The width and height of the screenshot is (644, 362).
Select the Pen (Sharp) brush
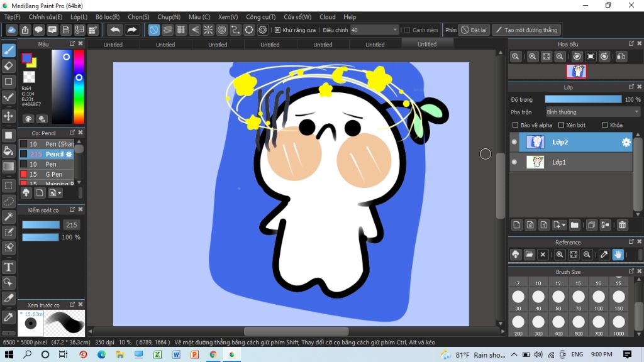coord(47,144)
